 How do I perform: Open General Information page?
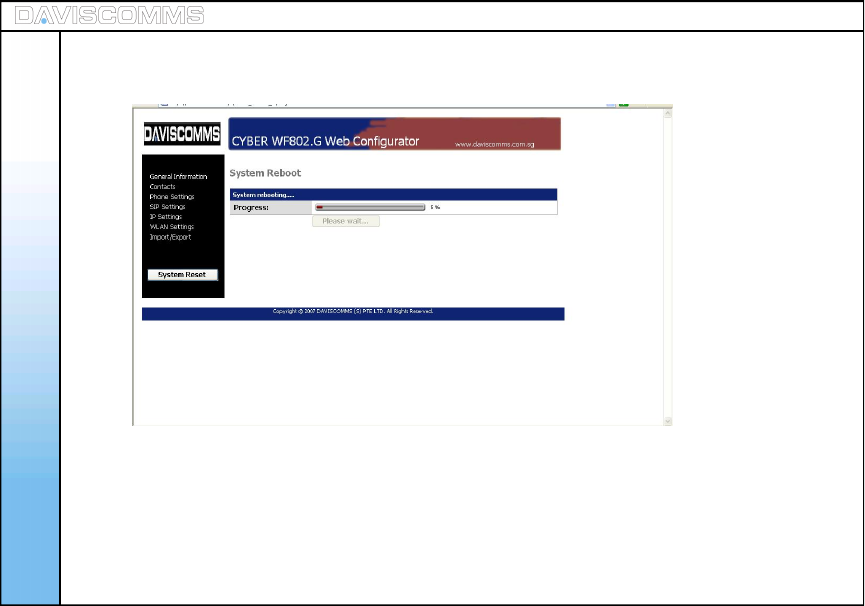pyautogui.click(x=178, y=176)
